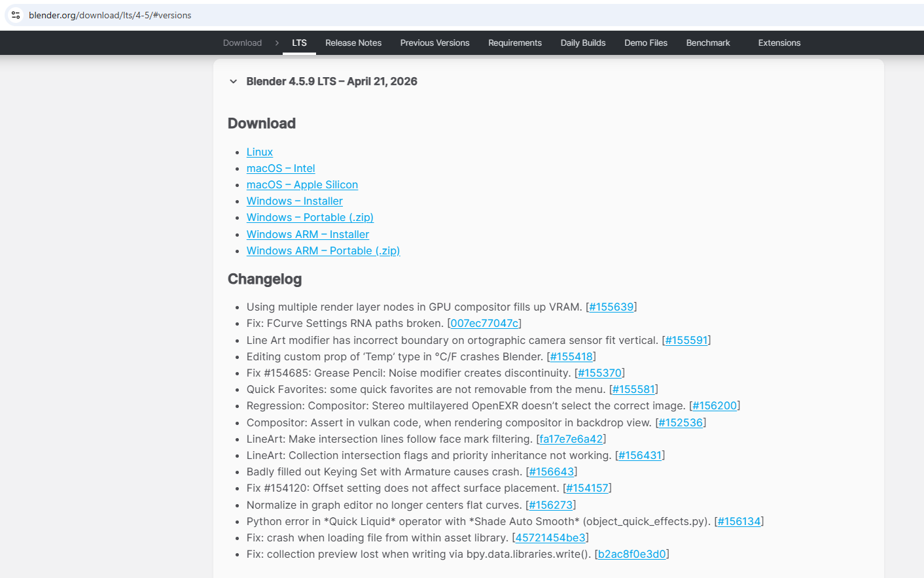Click the Collection intersection flags entry text
This screenshot has height=578, width=924.
pos(429,456)
